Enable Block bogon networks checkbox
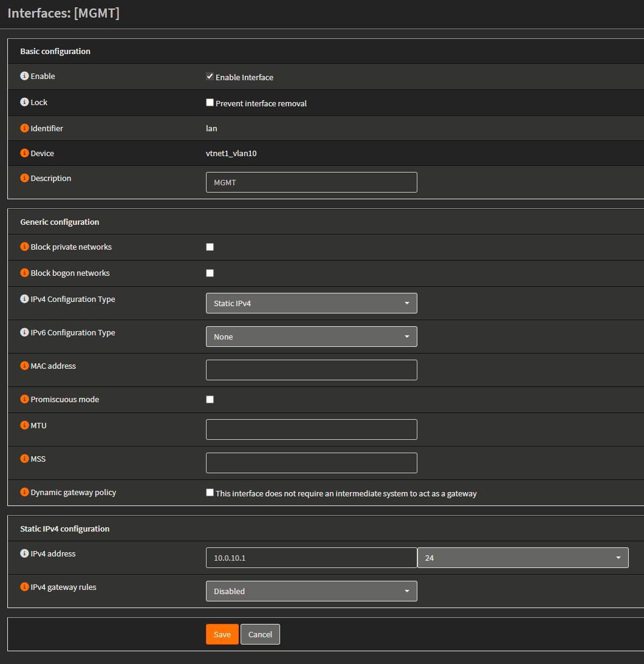Viewport: 644px width, 664px height. tap(210, 273)
